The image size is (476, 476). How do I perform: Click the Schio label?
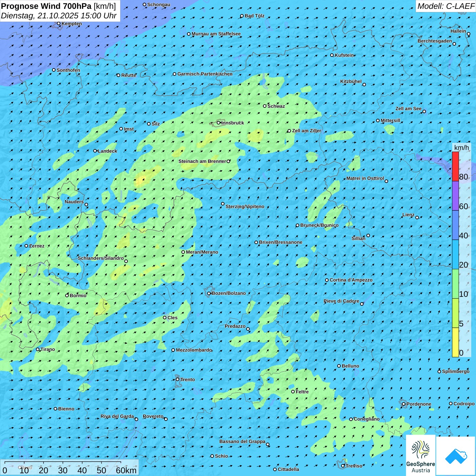(221, 456)
